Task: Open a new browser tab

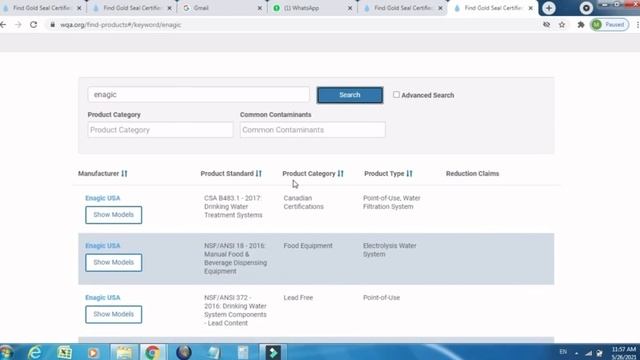Action: [549, 8]
